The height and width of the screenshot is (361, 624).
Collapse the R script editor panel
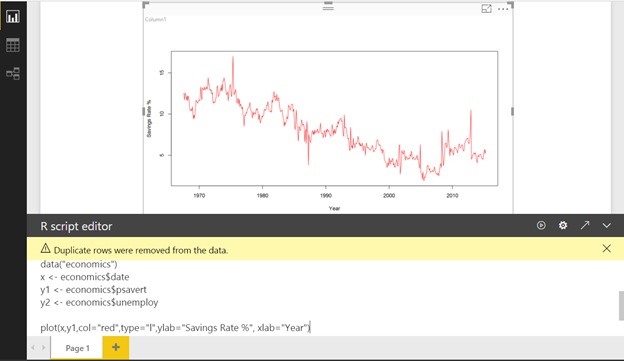[x=606, y=226]
